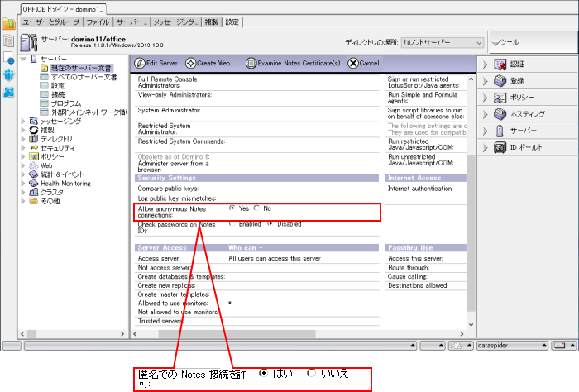Expand the セキュリティ tree node
The image size is (579, 392).
pos(23,147)
